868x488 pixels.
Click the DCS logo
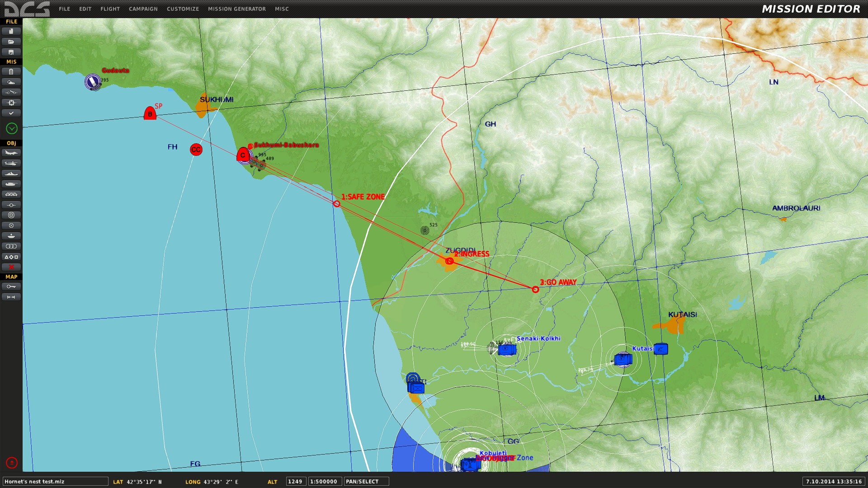(27, 9)
